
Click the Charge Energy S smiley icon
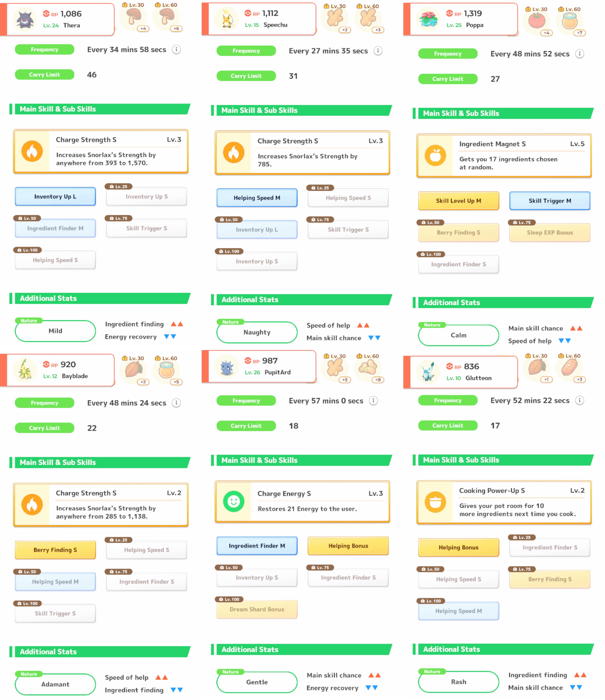click(x=234, y=501)
